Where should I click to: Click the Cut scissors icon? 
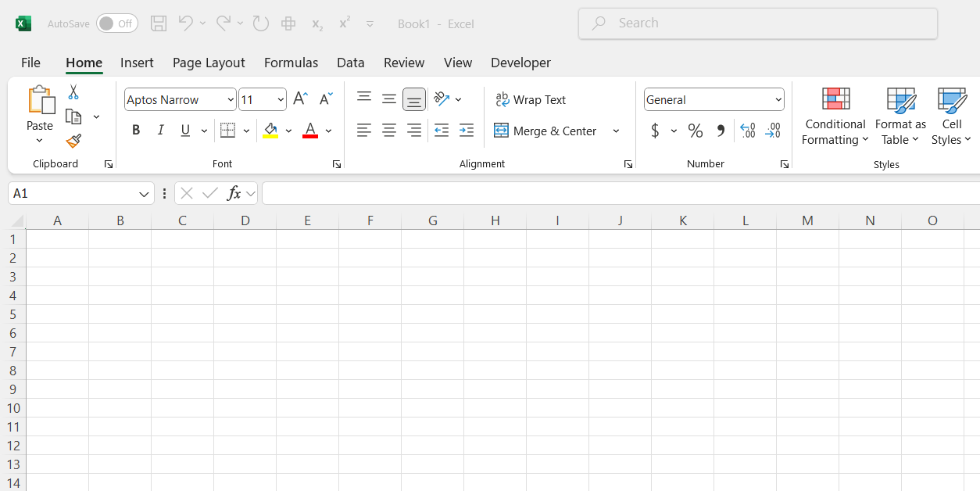(x=73, y=92)
